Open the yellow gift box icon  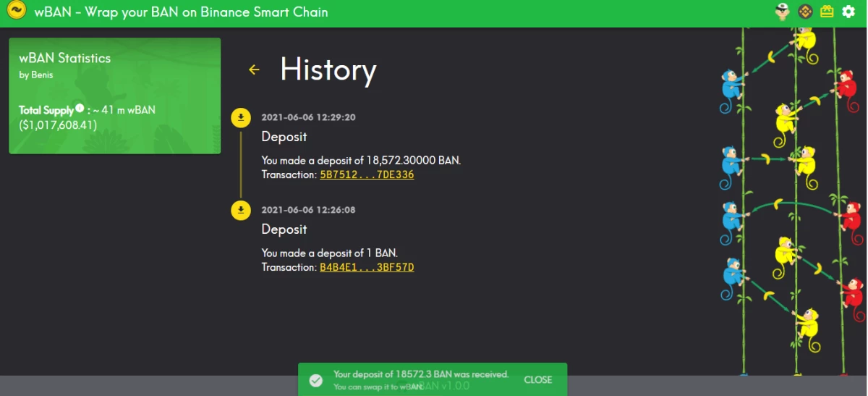tap(827, 12)
